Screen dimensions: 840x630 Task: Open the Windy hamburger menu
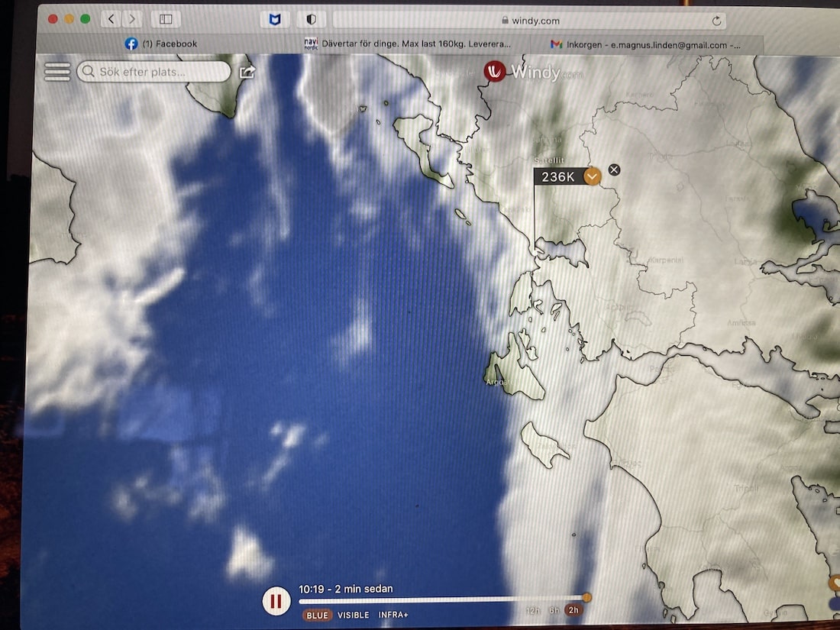click(57, 71)
